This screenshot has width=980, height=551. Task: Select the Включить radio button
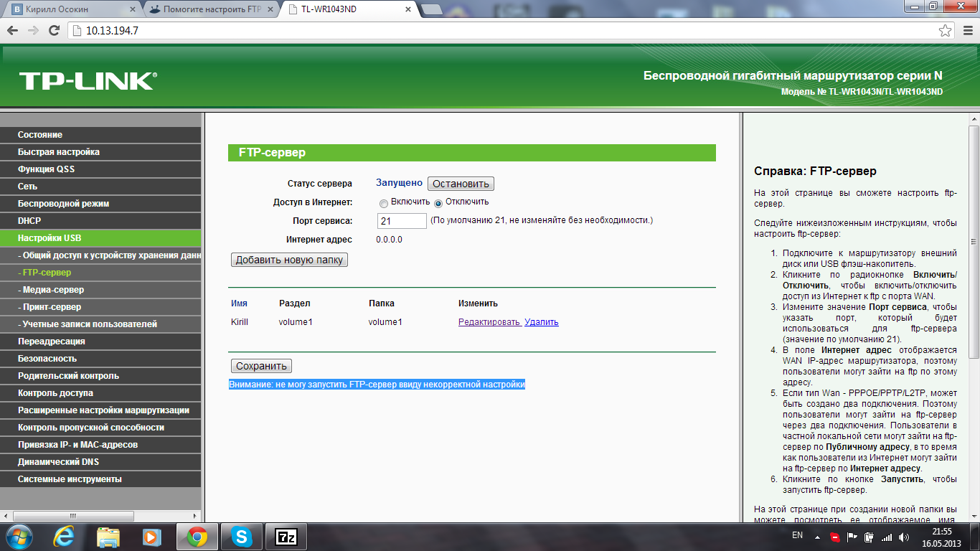(x=384, y=203)
